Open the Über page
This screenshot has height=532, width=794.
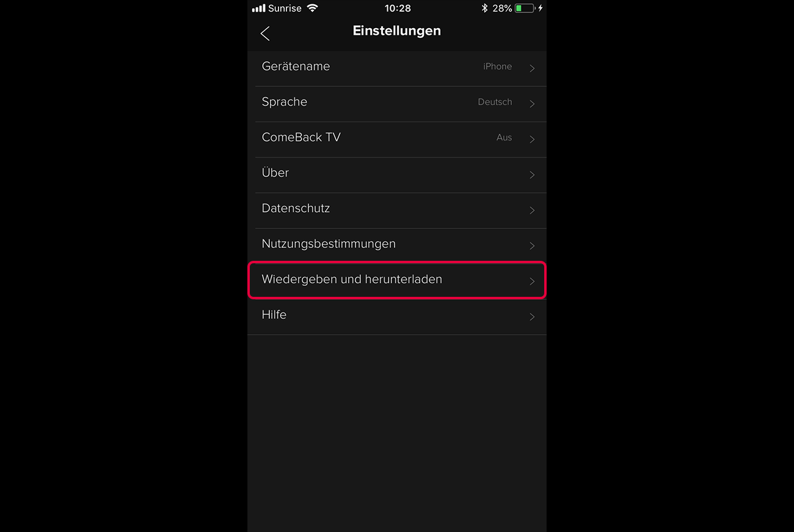coord(397,175)
